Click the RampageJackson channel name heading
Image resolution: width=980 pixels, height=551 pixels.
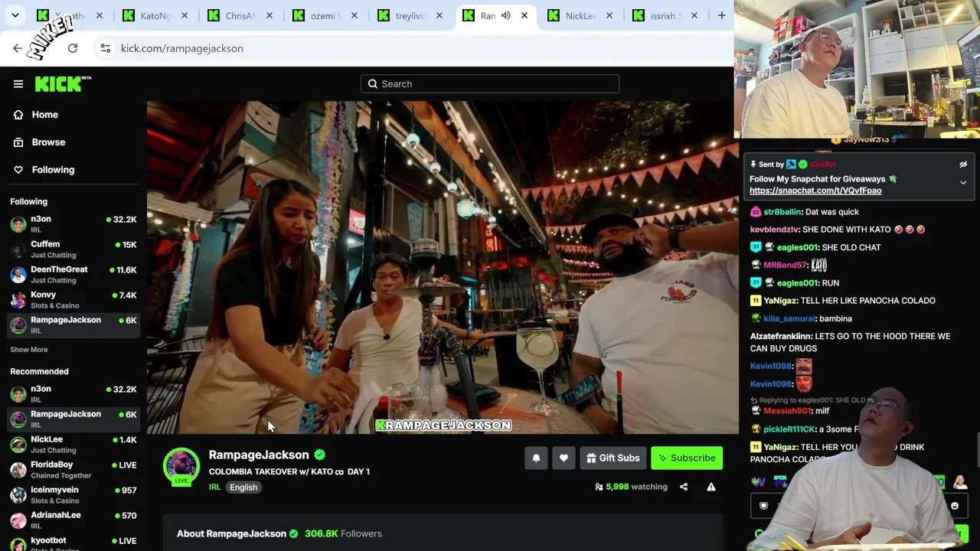coord(259,455)
